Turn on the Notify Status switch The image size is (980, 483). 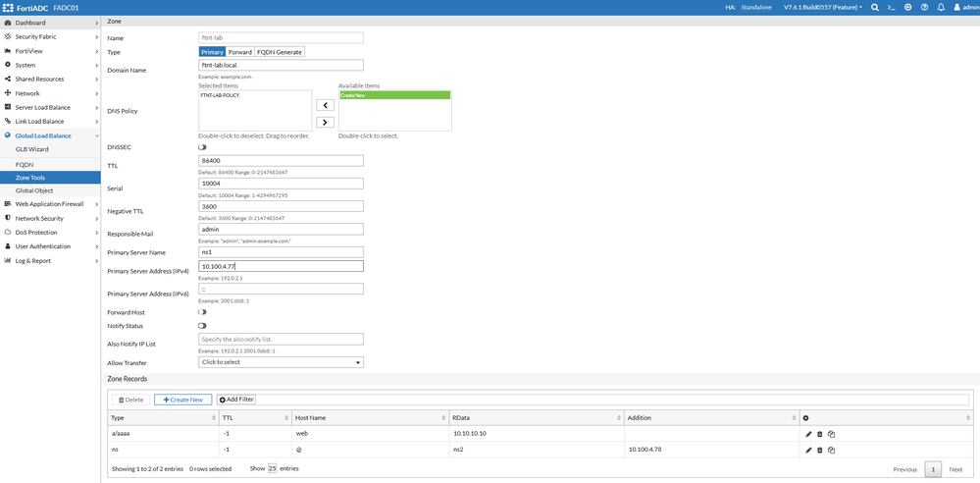[202, 326]
